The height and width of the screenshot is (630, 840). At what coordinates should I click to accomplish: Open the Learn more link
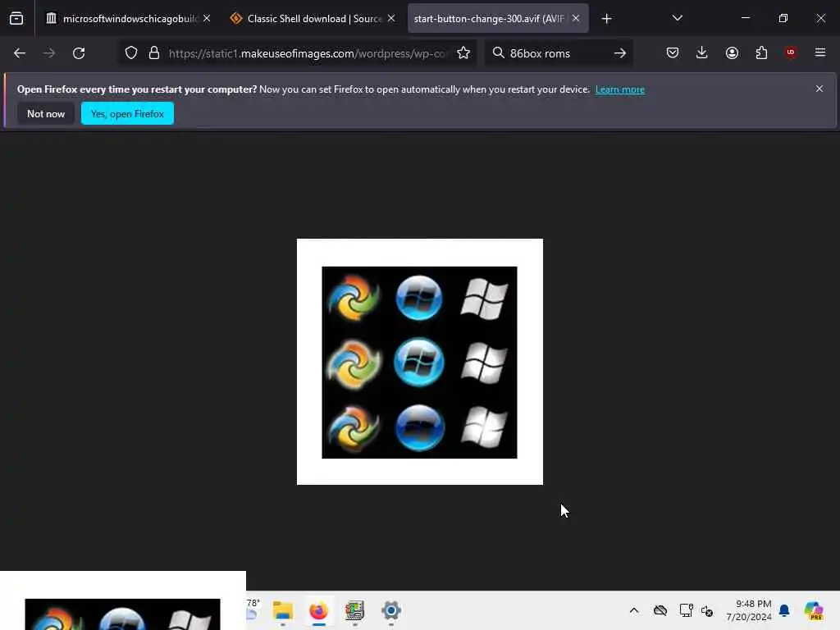620,89
